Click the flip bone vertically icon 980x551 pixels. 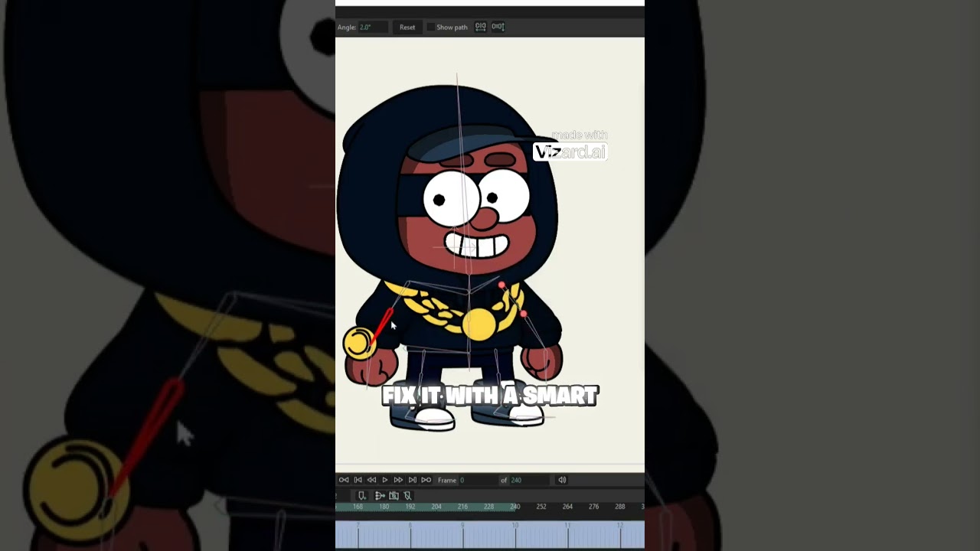pos(498,27)
